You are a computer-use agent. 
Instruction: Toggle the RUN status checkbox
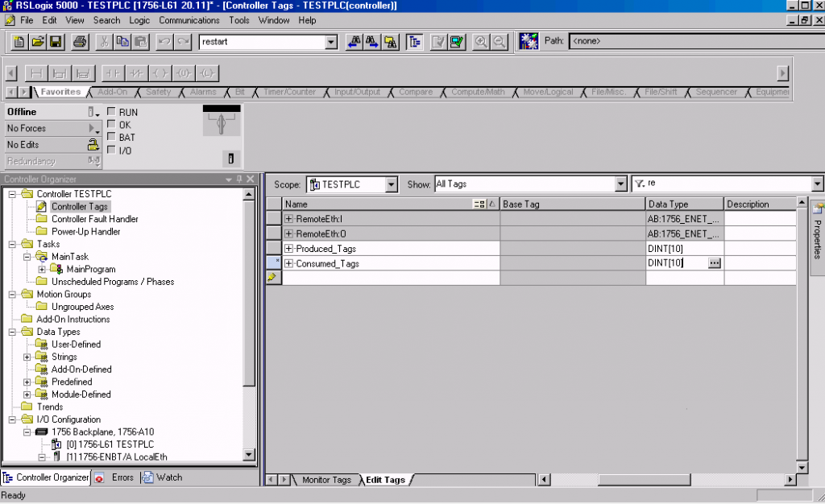coord(112,113)
